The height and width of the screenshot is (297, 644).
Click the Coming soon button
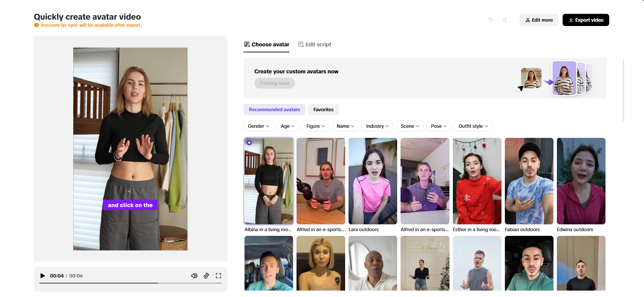[x=275, y=83]
